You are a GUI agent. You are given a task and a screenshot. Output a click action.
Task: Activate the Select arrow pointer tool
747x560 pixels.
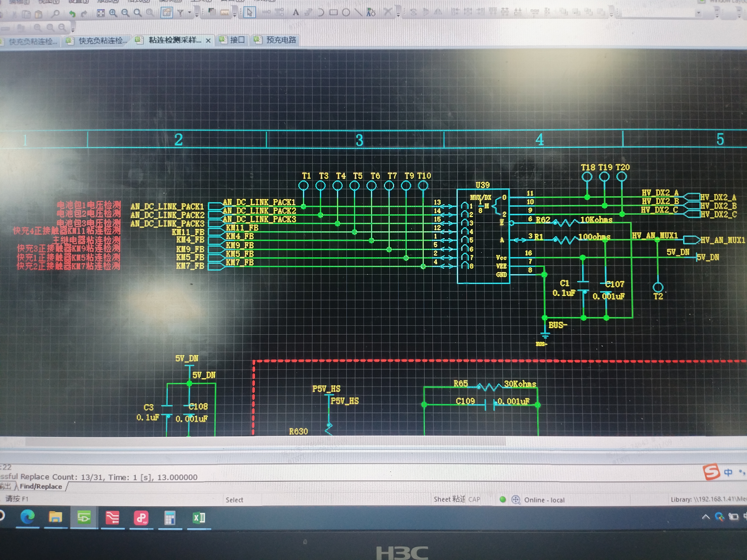pyautogui.click(x=249, y=13)
